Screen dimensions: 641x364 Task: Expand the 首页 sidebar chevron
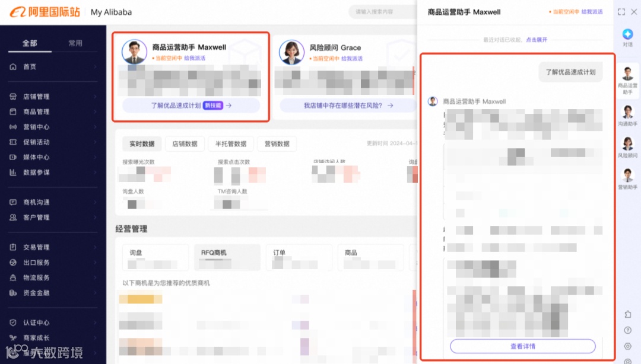tap(95, 66)
